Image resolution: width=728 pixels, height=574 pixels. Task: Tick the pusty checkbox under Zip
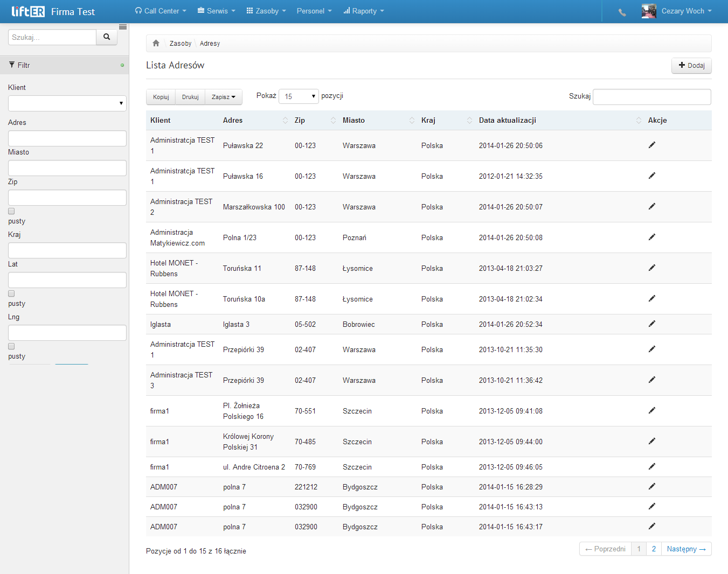(x=11, y=211)
